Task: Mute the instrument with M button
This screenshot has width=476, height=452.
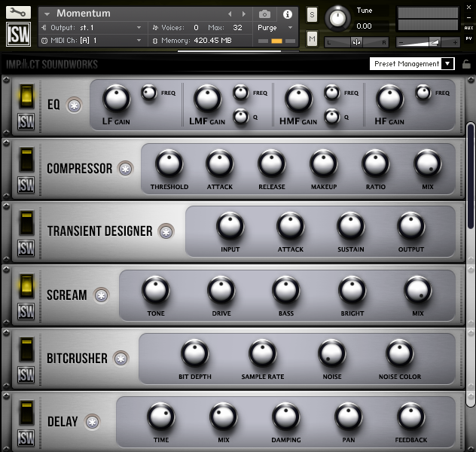Action: (312, 39)
